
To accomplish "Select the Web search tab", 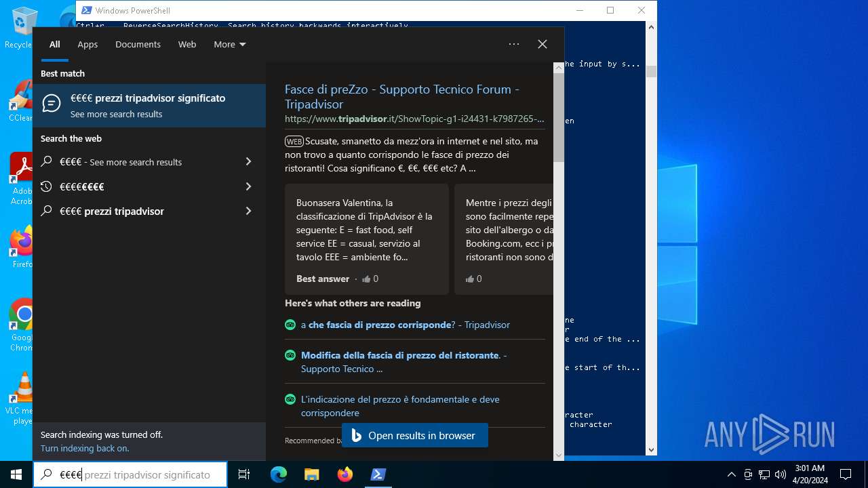I will click(x=187, y=44).
